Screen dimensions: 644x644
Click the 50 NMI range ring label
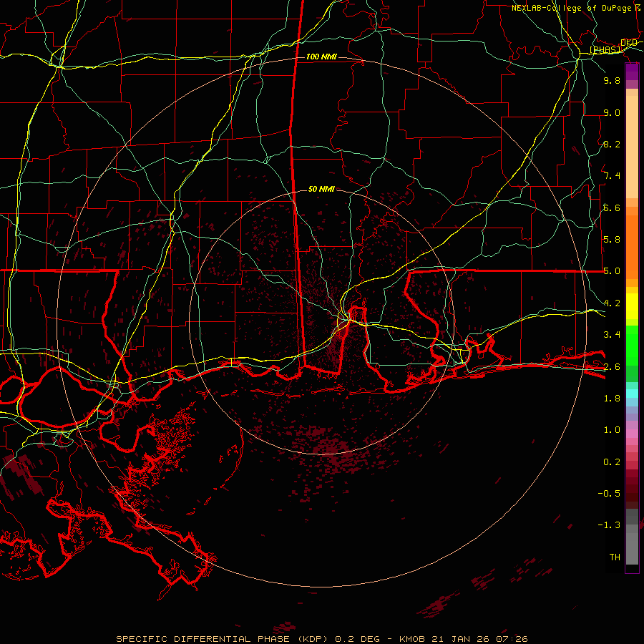321,189
